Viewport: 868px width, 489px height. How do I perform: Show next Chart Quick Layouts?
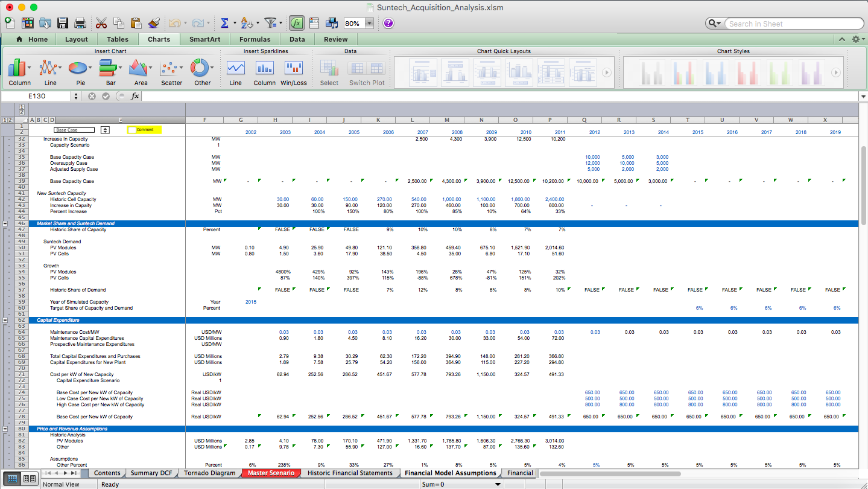(x=607, y=72)
